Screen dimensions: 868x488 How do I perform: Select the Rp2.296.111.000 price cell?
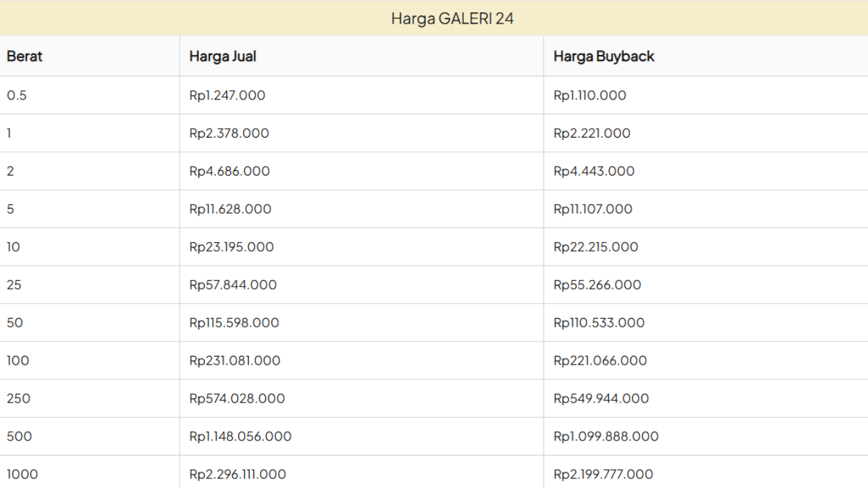pos(237,474)
